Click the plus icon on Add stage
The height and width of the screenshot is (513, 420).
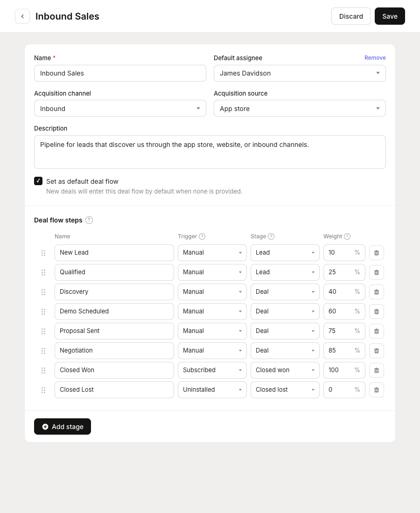[45, 426]
